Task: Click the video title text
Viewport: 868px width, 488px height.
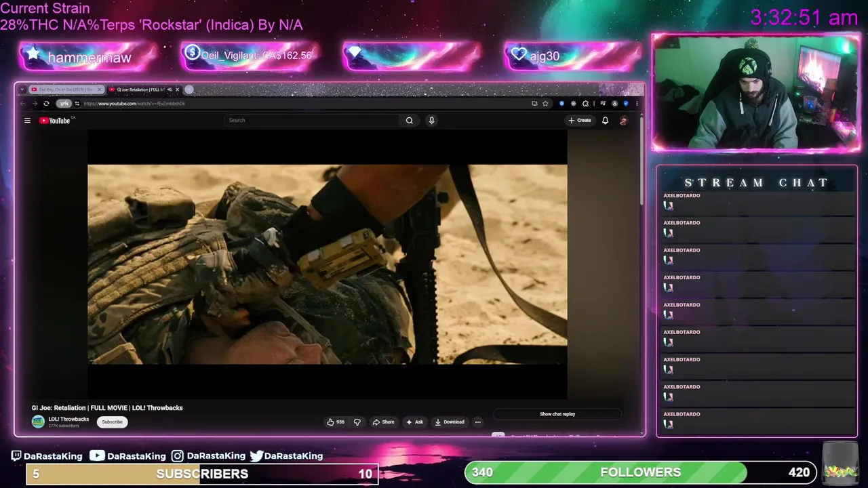Action: [x=107, y=408]
